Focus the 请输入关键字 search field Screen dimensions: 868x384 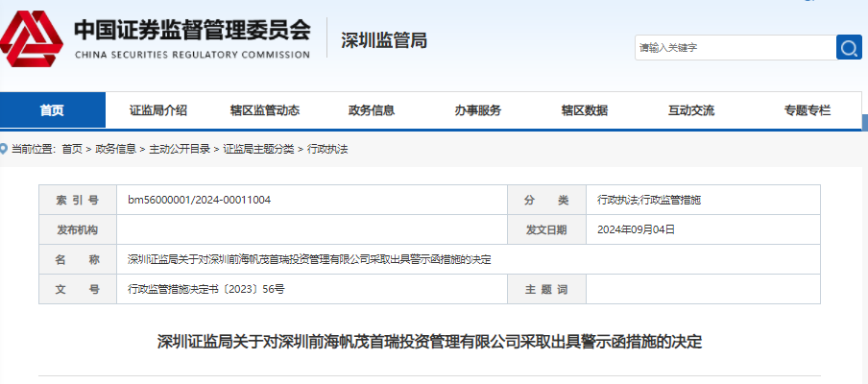coord(735,48)
